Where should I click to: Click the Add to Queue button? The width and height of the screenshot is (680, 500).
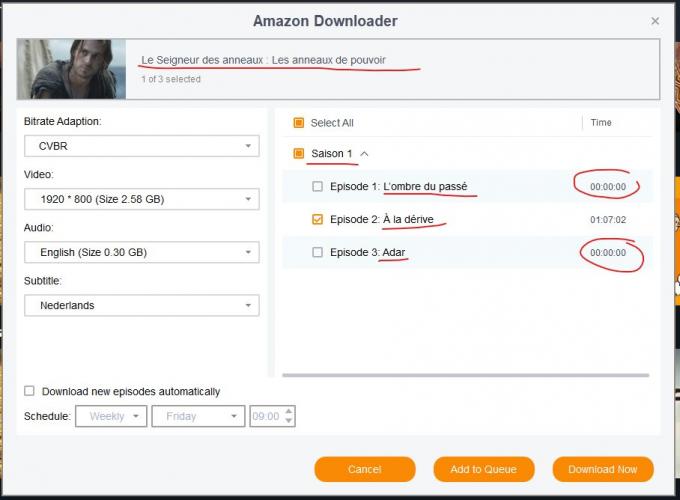484,469
